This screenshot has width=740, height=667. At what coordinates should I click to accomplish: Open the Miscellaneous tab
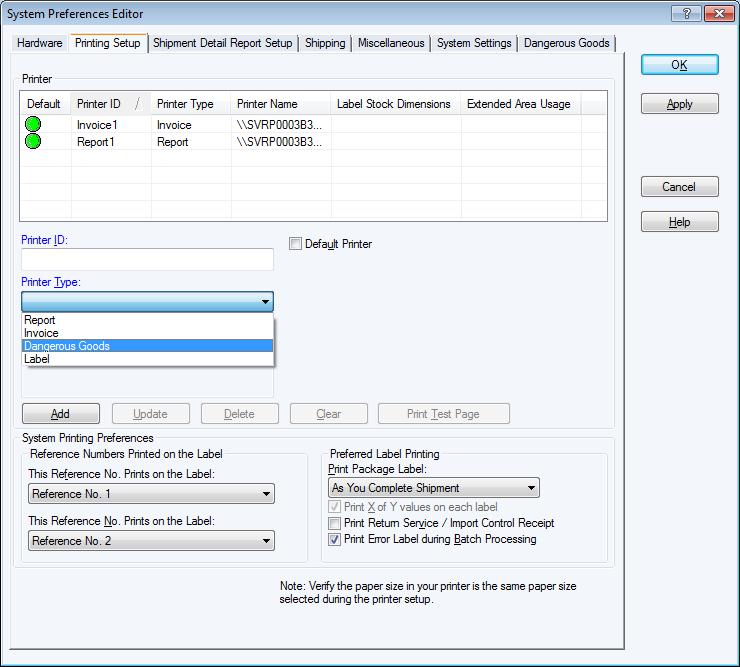click(391, 43)
